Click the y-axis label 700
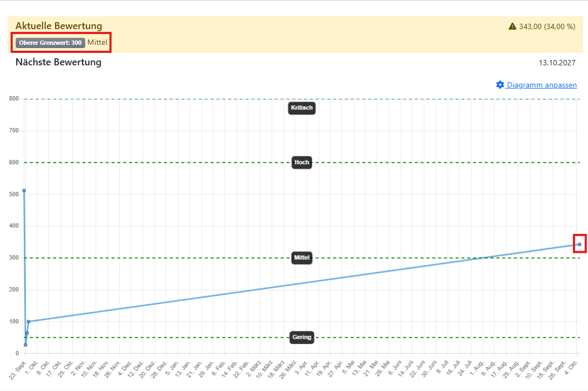588x391 pixels. 14,131
